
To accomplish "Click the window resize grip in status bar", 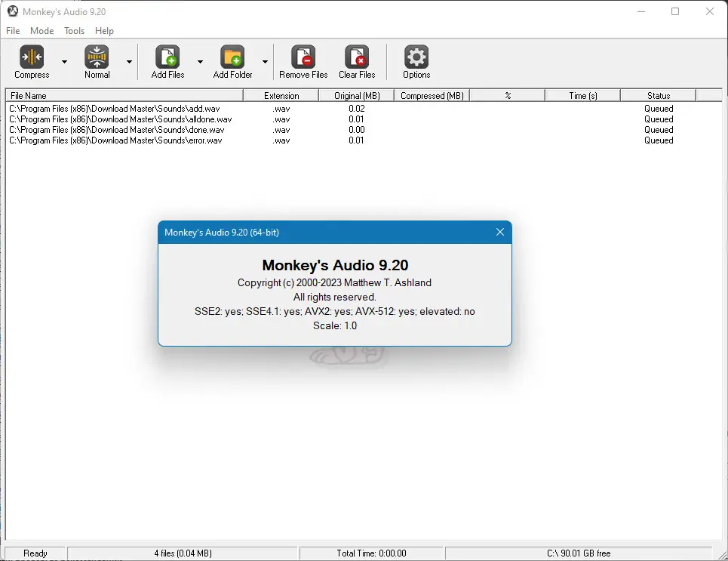I will coord(722,554).
